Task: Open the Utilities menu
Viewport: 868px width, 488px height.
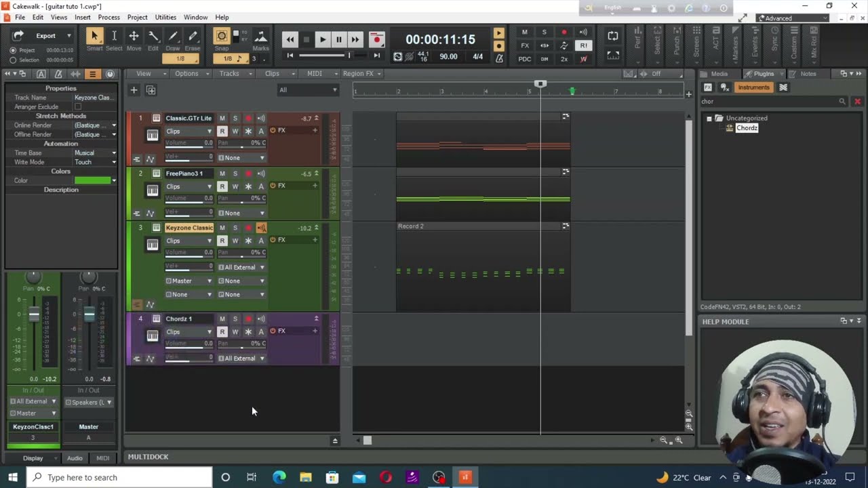Action: [165, 18]
